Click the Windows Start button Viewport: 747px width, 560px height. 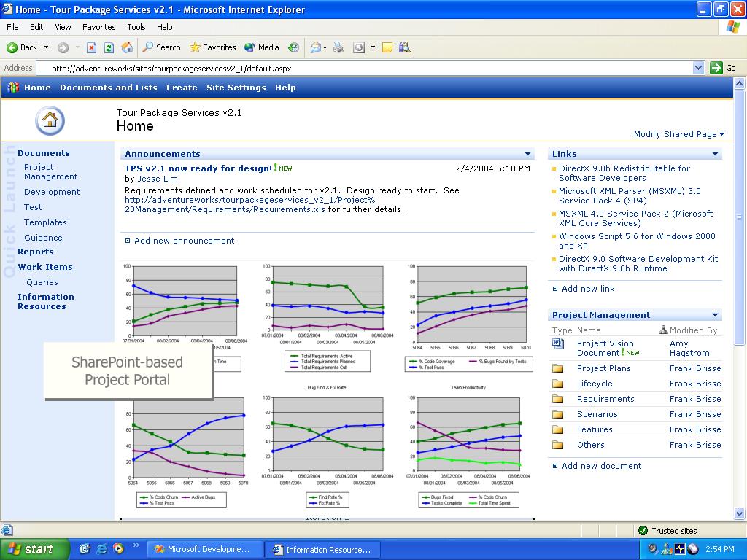pos(34,549)
